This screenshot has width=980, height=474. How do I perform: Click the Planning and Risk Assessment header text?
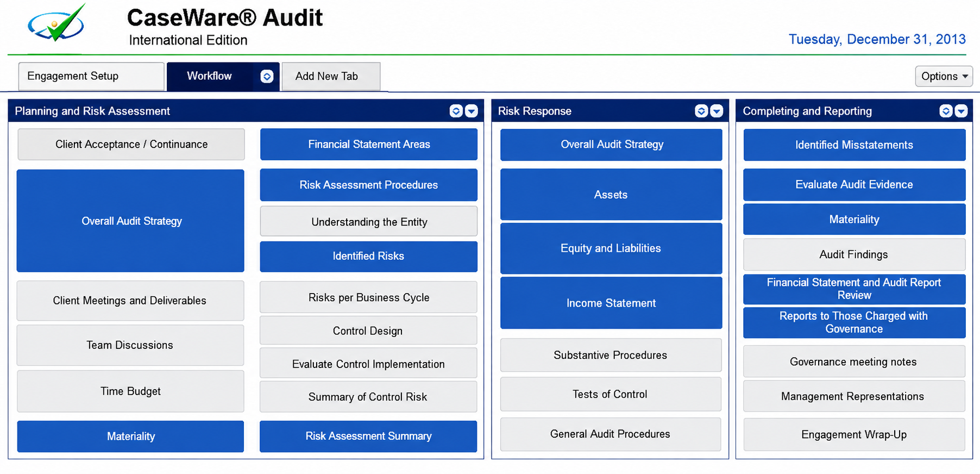tap(92, 111)
